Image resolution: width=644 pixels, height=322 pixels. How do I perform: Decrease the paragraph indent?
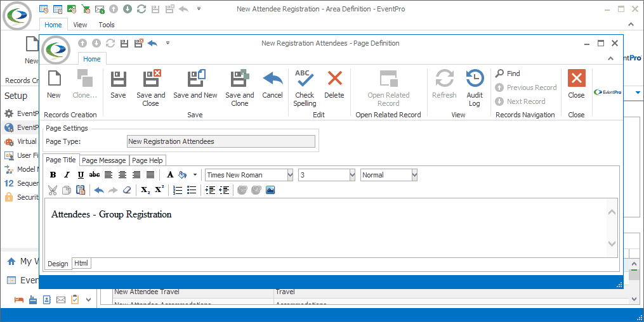tap(224, 190)
